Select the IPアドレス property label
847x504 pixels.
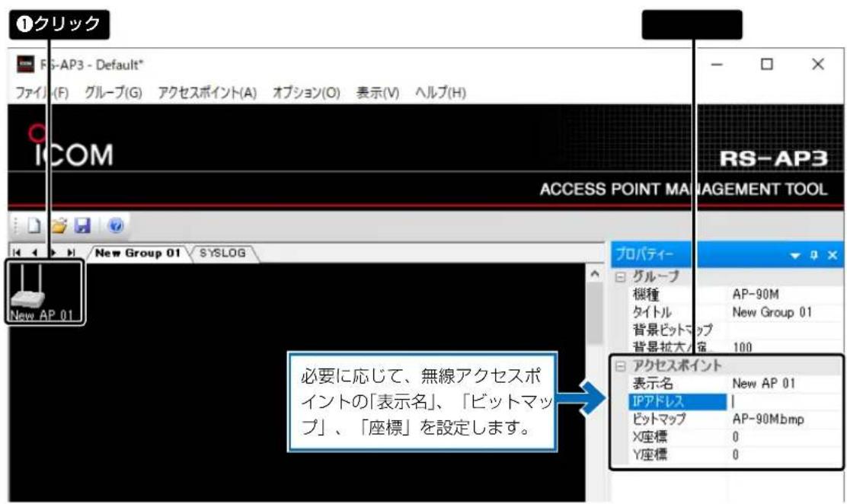[677, 401]
